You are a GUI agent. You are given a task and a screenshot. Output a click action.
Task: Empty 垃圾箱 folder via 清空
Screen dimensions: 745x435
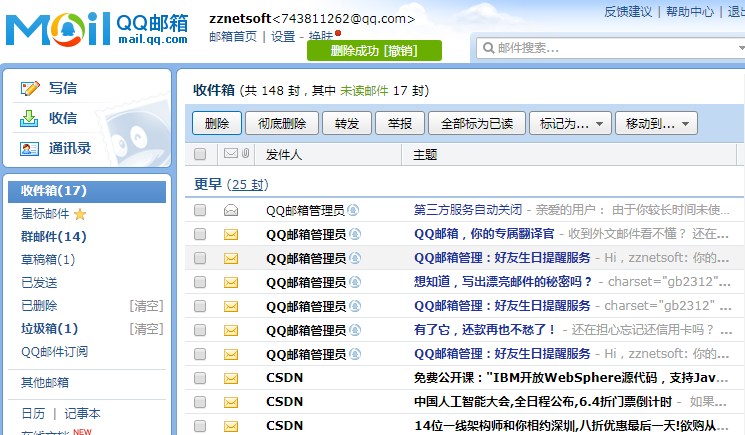(x=146, y=329)
